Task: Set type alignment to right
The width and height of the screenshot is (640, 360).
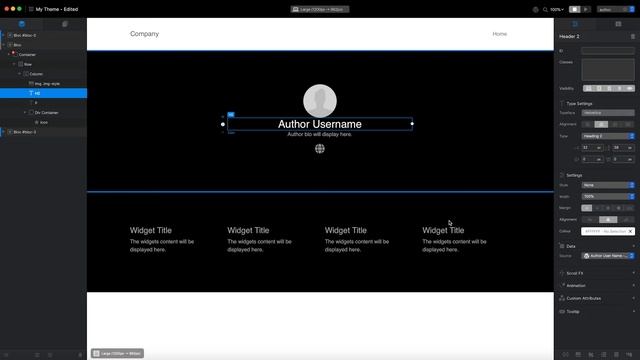Action: coord(614,124)
